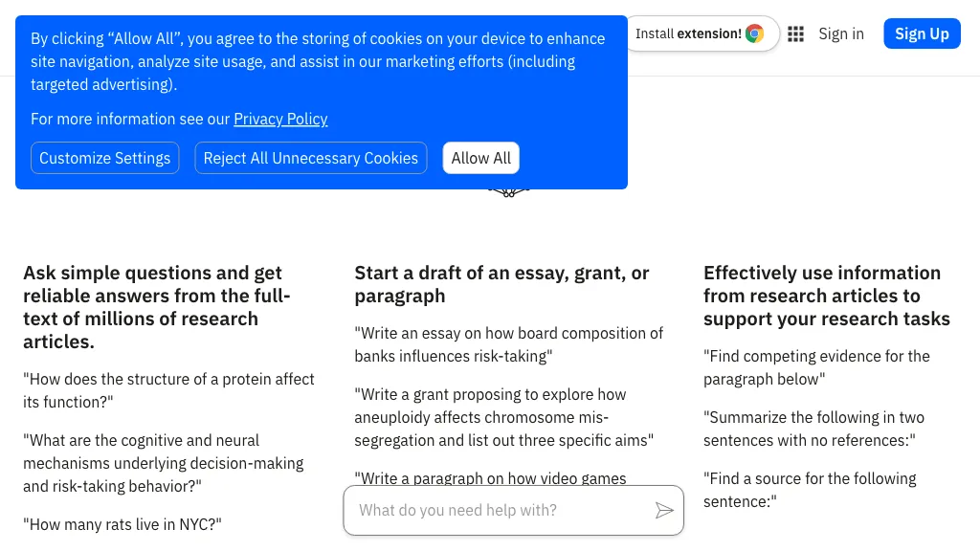Open the Privacy Policy link
The image size is (980, 551).
280,119
